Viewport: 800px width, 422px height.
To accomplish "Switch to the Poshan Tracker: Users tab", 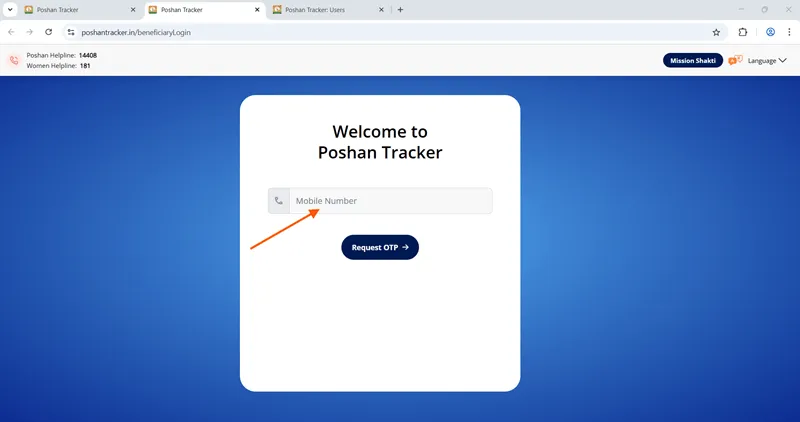I will click(x=327, y=10).
